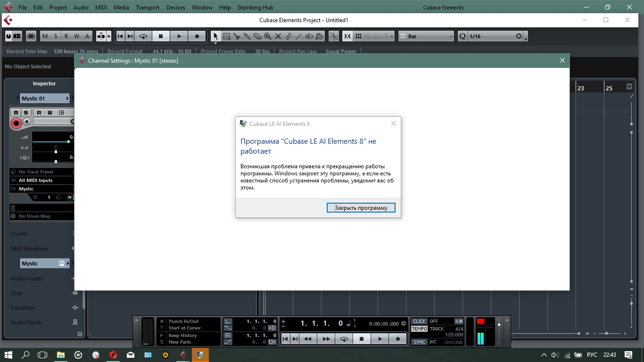Pick the Draw pencil tool

coord(289,36)
